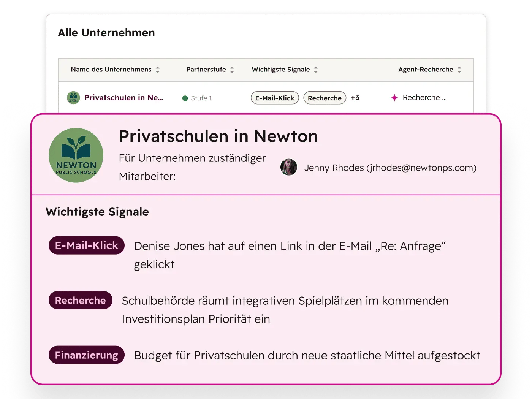
Task: Click the Recherche tag in table row
Action: coord(325,98)
